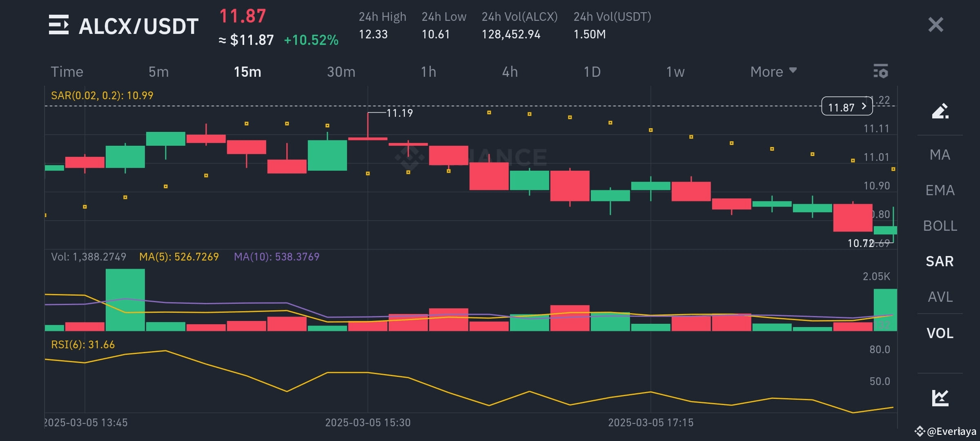The image size is (980, 441).
Task: Select the MA indicator in sidebar
Action: pyautogui.click(x=940, y=155)
